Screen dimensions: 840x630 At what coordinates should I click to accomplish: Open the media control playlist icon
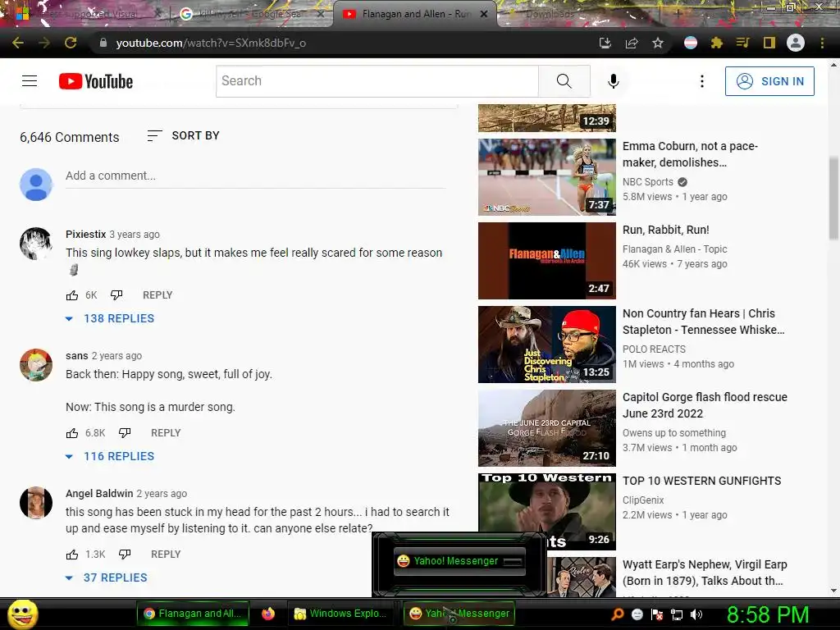point(742,43)
